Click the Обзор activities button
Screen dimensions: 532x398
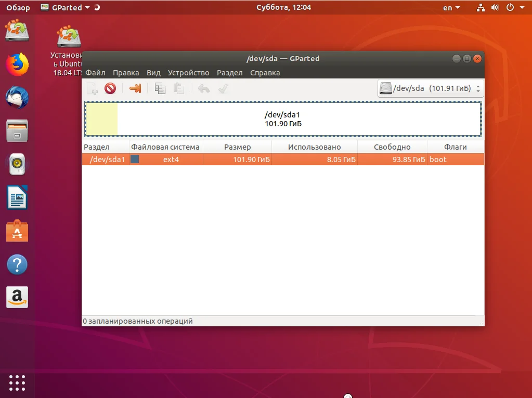(x=18, y=7)
